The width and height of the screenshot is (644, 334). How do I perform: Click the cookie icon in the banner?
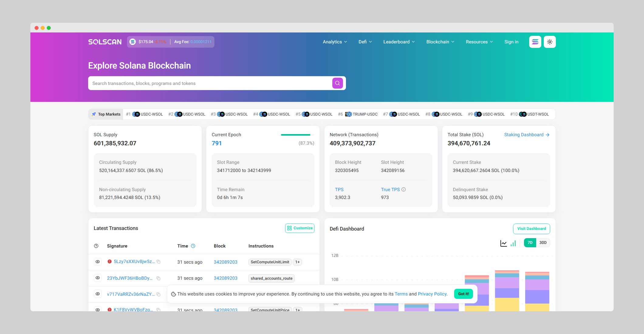173,294
